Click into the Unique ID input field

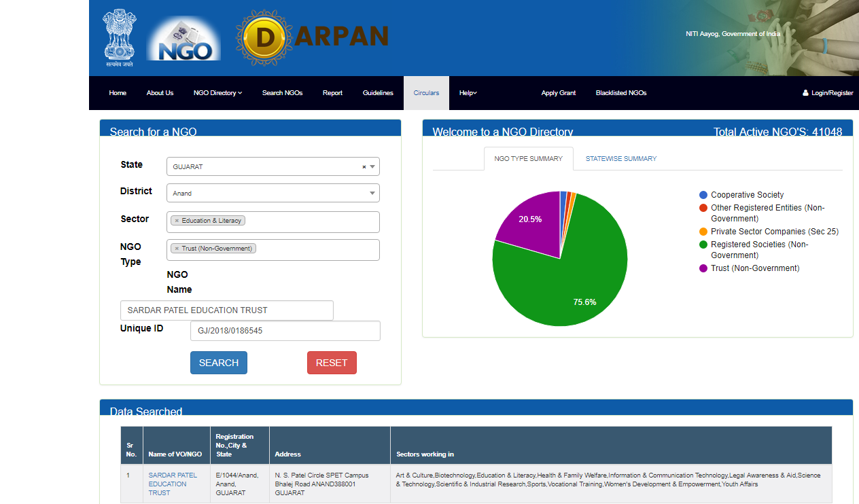(285, 331)
